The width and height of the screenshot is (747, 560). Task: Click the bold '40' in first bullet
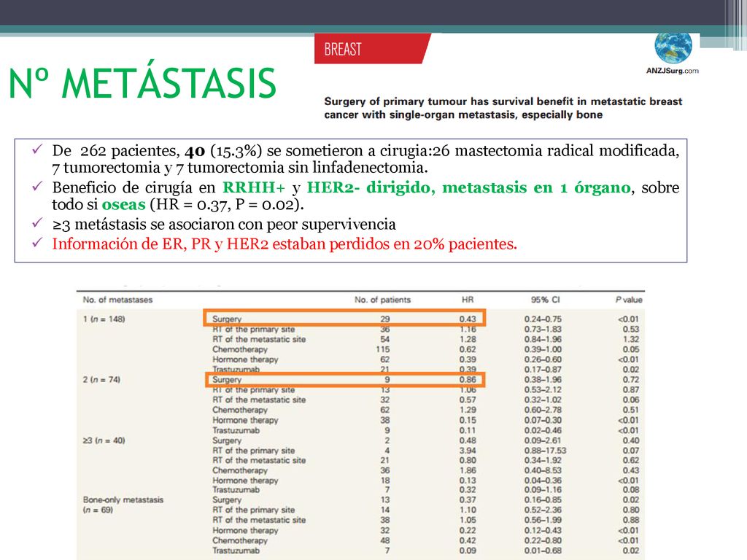click(x=194, y=151)
